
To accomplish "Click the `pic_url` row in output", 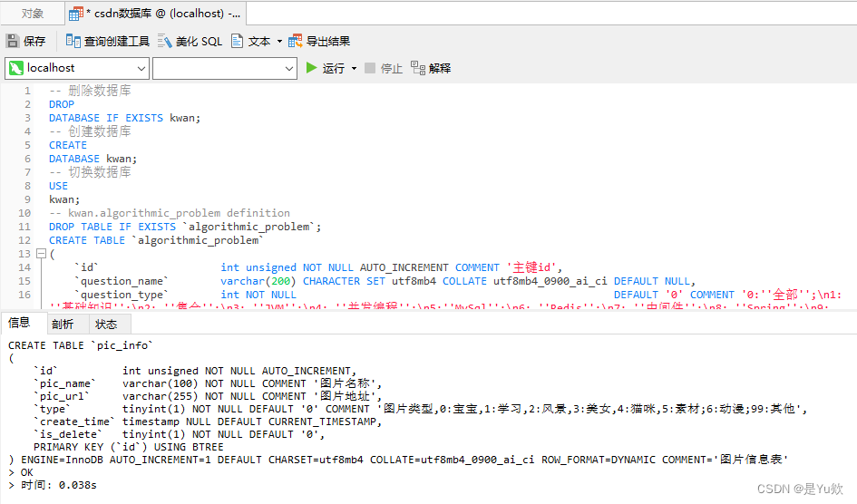I will pos(209,396).
